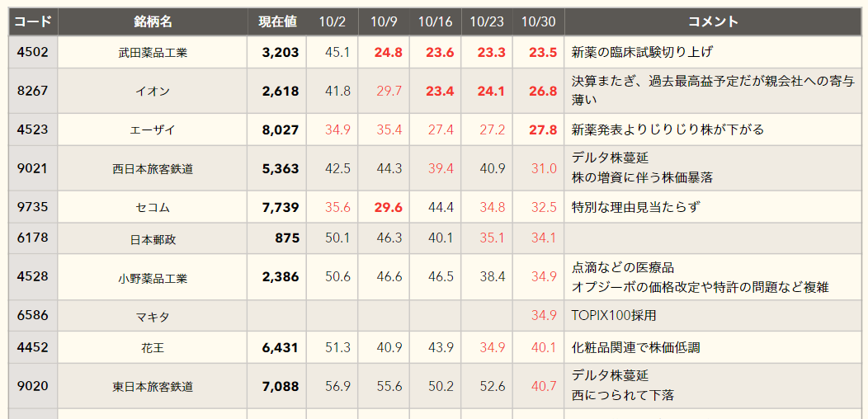Click the current price 7,739
868x419 pixels.
point(281,208)
